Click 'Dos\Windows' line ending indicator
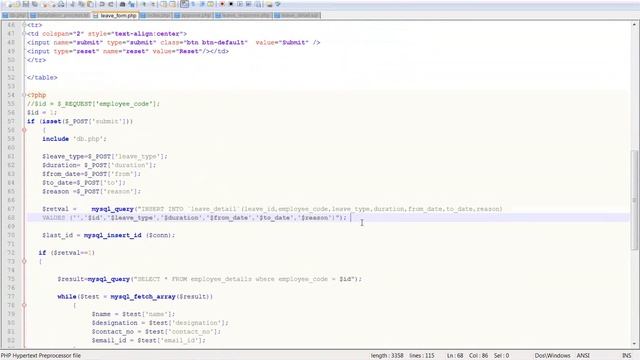640x360 pixels. tap(552, 356)
